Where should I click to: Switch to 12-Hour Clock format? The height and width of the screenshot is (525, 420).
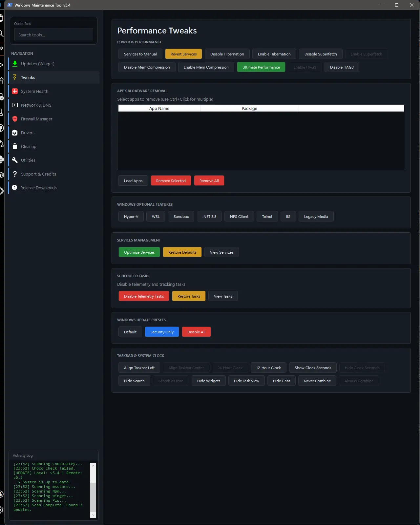pyautogui.click(x=268, y=368)
